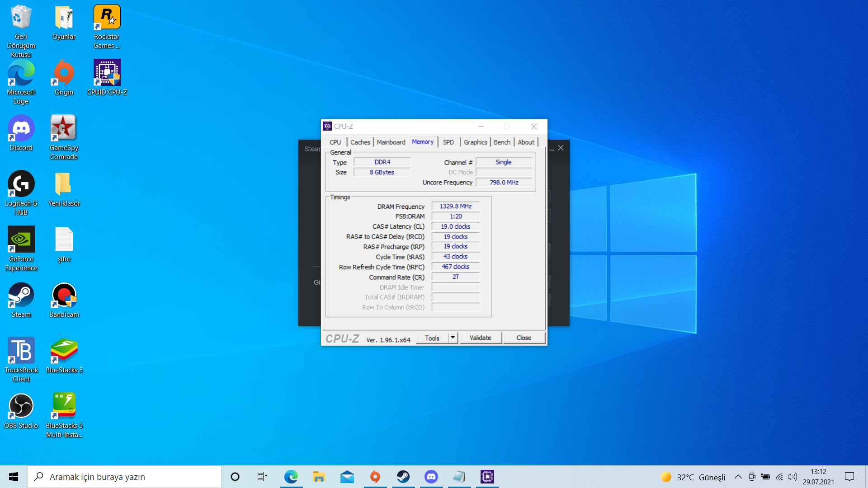Open Wi-Fi network settings in tray
This screenshot has width=868, height=488.
[779, 477]
